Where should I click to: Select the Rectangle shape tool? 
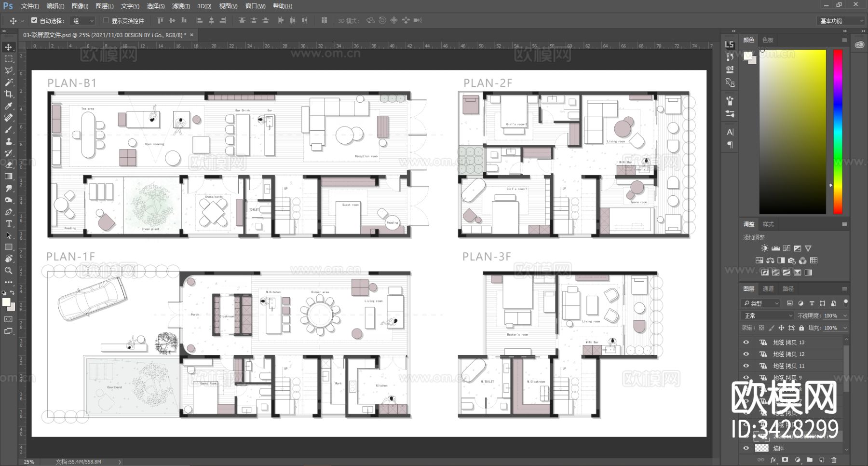[9, 247]
